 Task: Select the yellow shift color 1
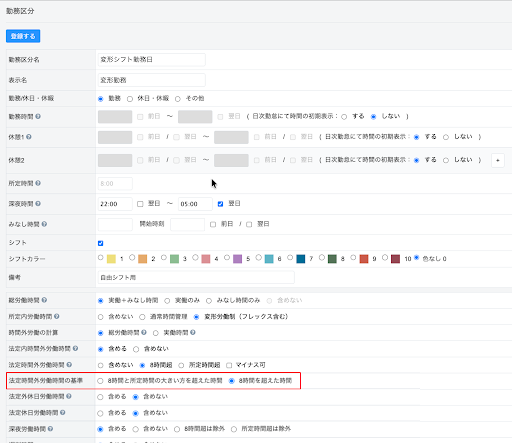point(101,258)
